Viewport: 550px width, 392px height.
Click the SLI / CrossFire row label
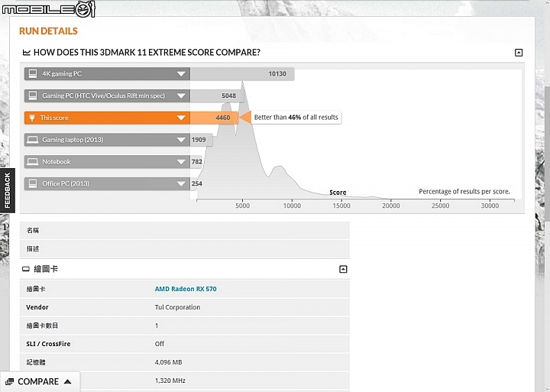pyautogui.click(x=48, y=344)
